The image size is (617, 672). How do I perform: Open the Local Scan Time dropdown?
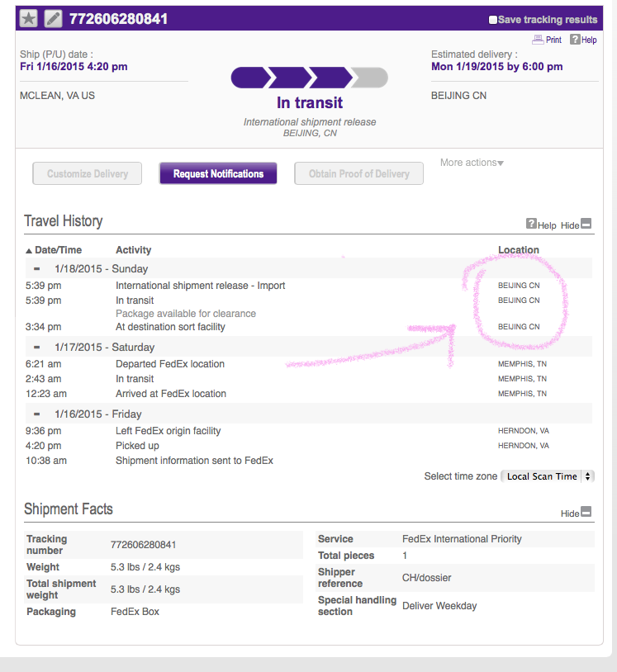pyautogui.click(x=548, y=476)
